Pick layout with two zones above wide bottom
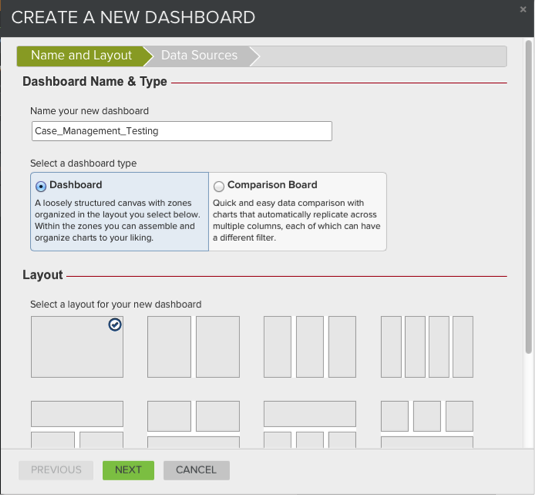This screenshot has height=495, width=535. pyautogui.click(x=193, y=424)
